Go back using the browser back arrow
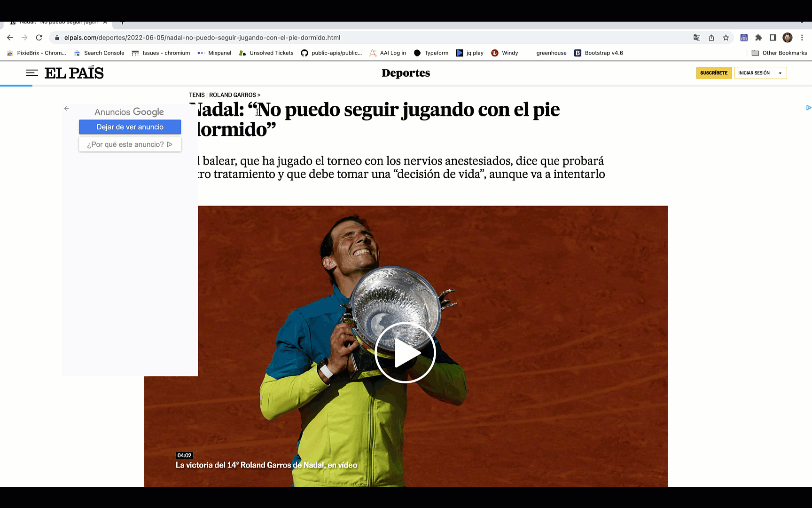 coord(10,38)
